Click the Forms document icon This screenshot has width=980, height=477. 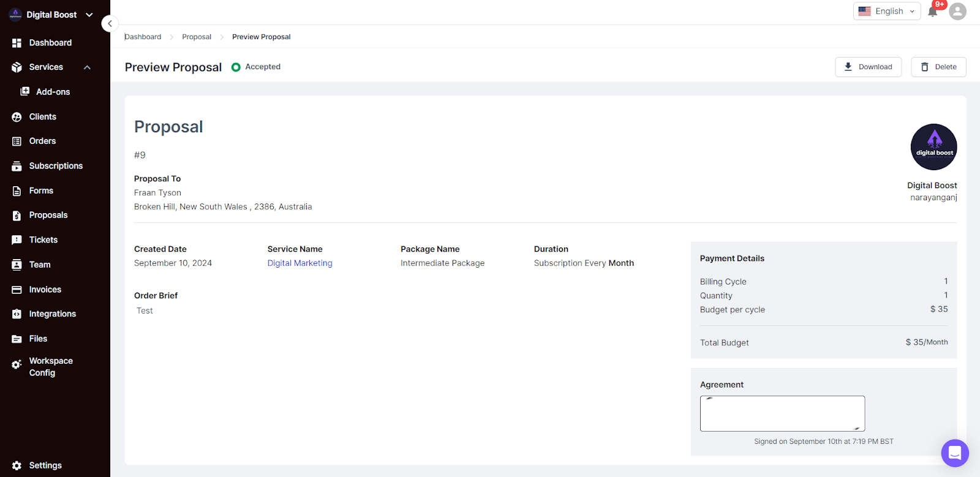(x=17, y=191)
